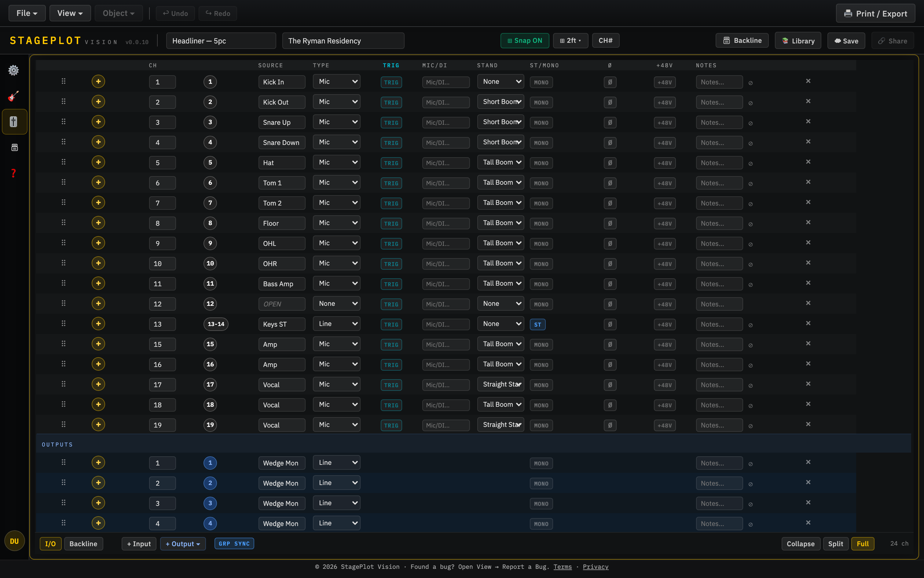The image size is (924, 578).
Task: Open Stand dropdown for Hat row
Action: point(501,162)
